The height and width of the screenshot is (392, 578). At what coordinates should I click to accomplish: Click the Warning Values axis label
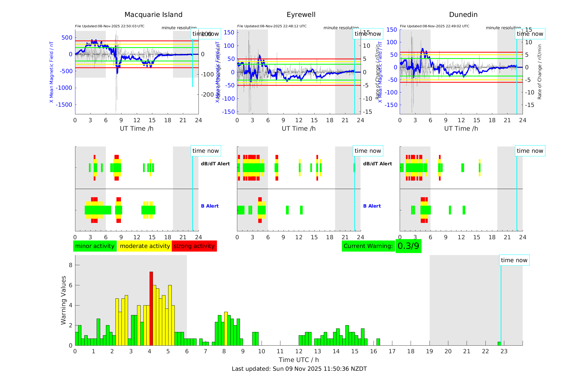[64, 300]
